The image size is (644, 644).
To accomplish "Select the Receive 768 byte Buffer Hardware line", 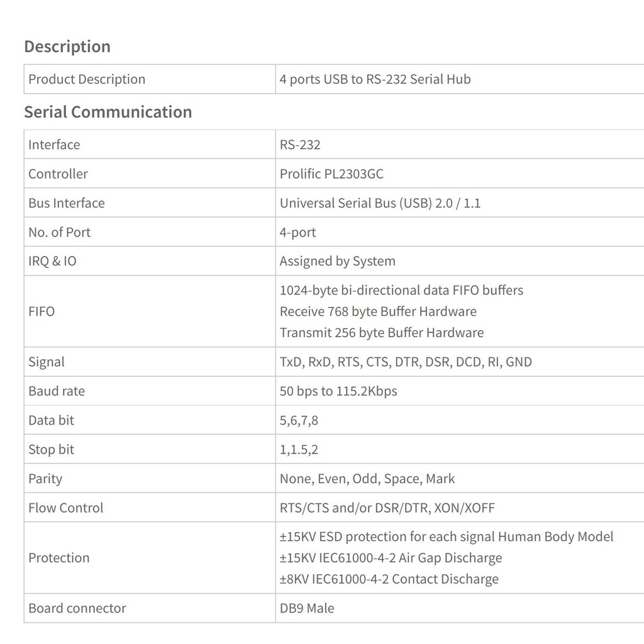I will tap(378, 311).
